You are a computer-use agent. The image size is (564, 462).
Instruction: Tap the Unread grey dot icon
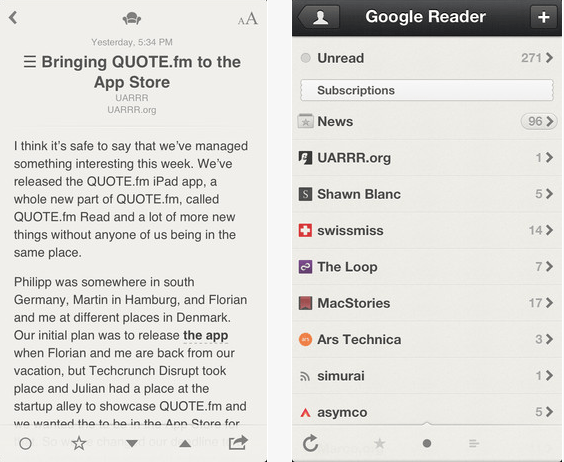click(x=305, y=58)
